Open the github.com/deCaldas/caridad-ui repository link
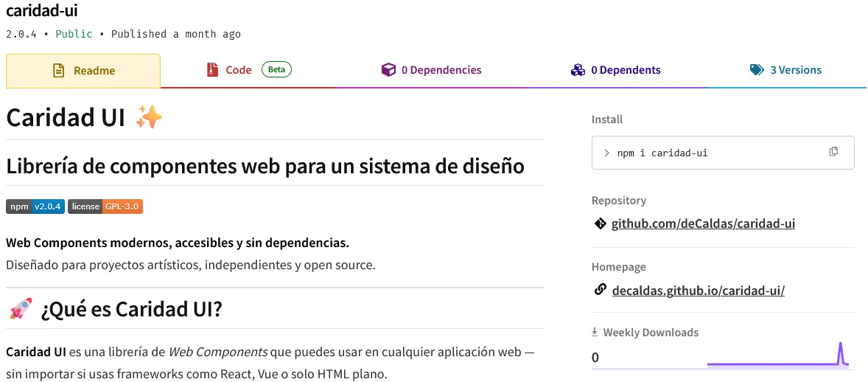Screen dimensions: 868x382 [703, 223]
